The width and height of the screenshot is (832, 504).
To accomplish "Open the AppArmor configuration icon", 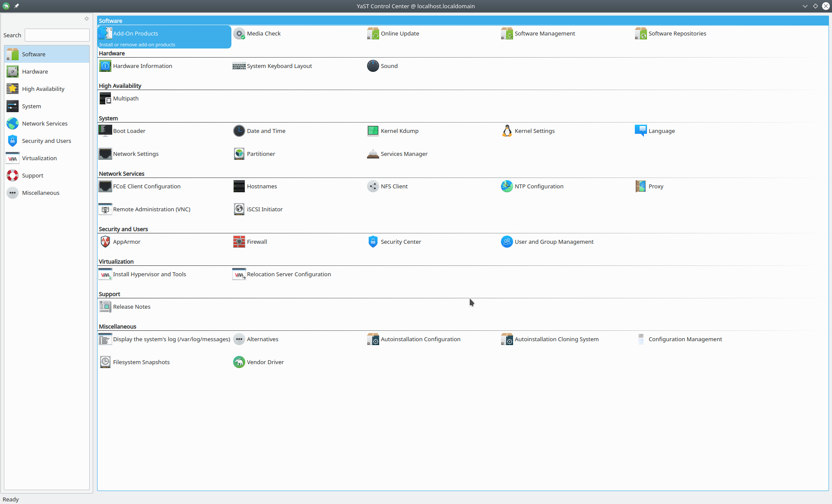I will point(105,242).
